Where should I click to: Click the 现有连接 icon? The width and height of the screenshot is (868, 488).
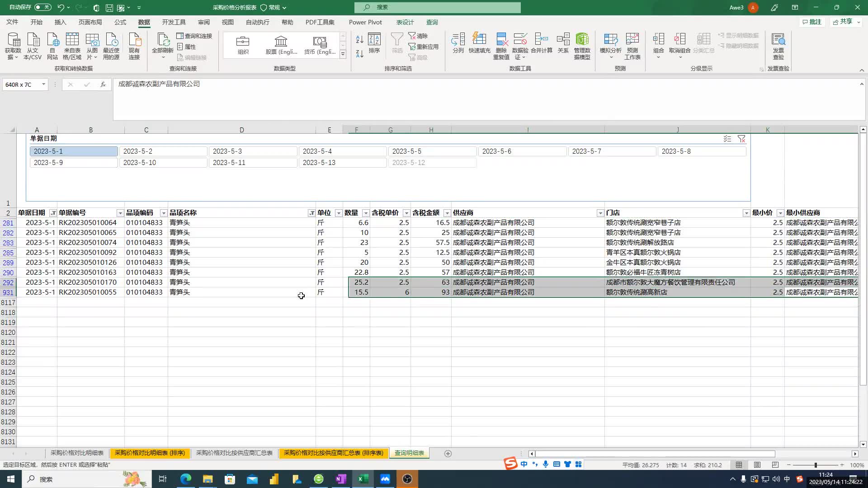[x=134, y=46]
